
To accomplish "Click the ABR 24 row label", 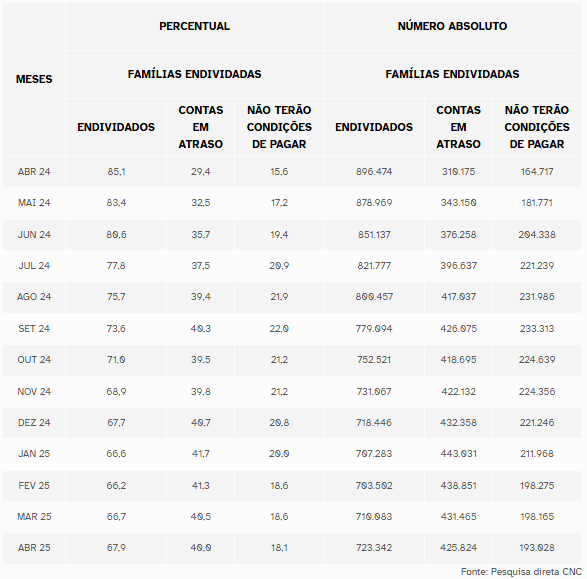I will [34, 172].
